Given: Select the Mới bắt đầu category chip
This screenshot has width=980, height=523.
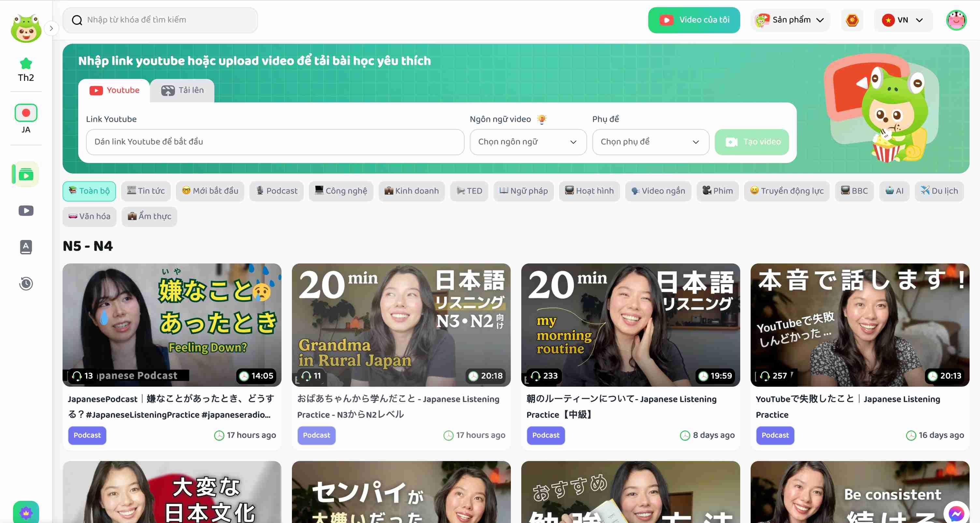Looking at the screenshot, I should coord(210,191).
